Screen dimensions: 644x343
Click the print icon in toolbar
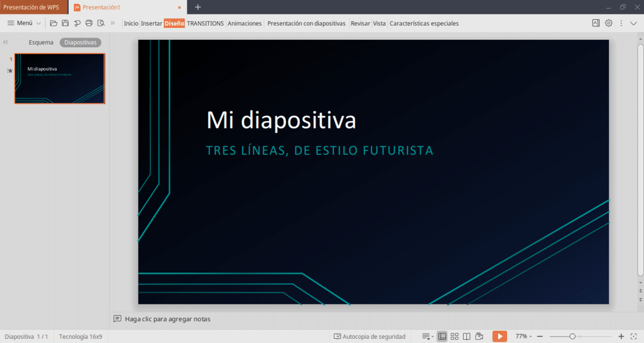(x=89, y=23)
